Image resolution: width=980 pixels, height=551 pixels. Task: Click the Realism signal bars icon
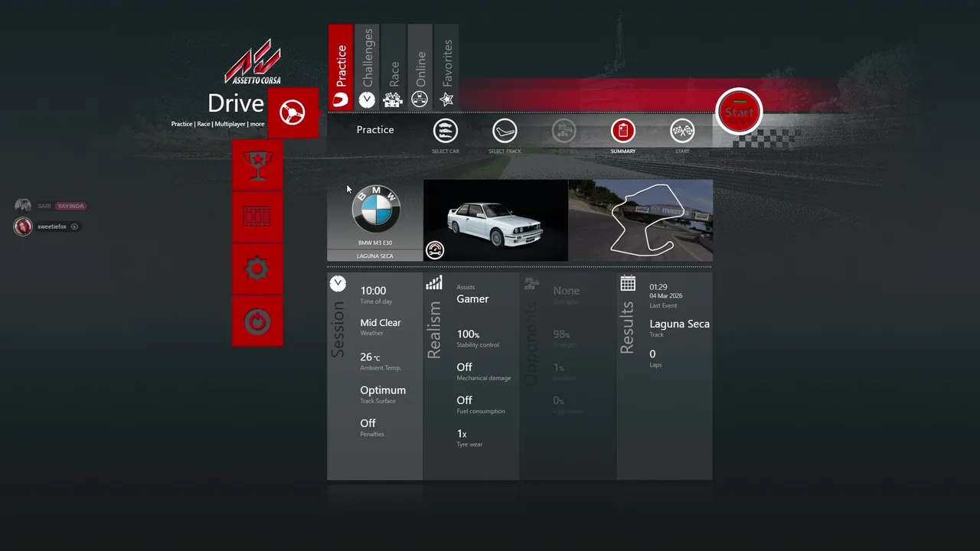(x=434, y=283)
